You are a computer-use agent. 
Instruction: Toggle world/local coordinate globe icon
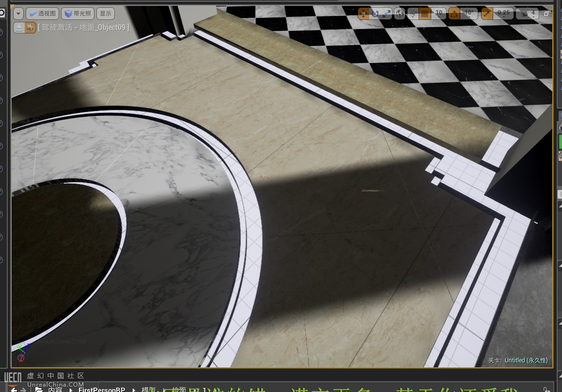click(x=400, y=14)
